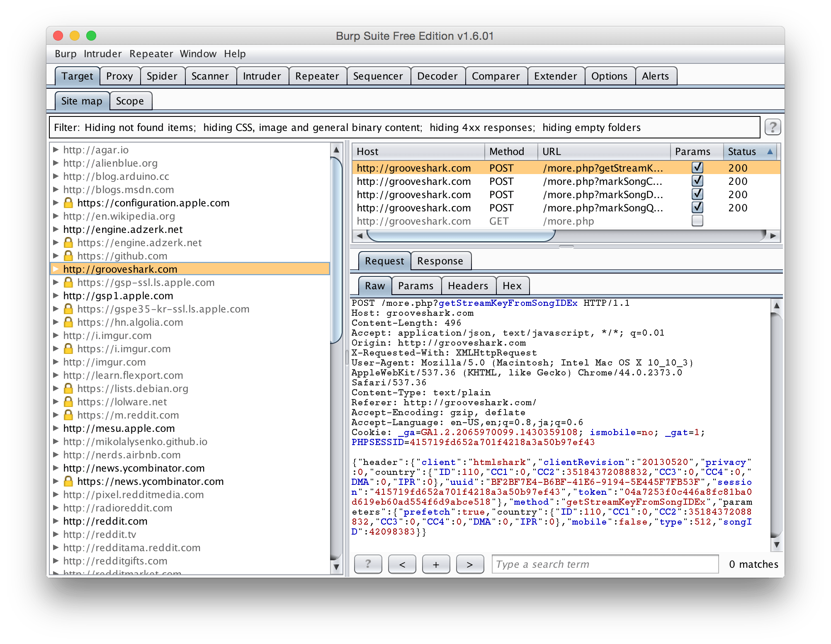Switch to the Proxy tab
This screenshot has width=831, height=644.
tap(119, 76)
